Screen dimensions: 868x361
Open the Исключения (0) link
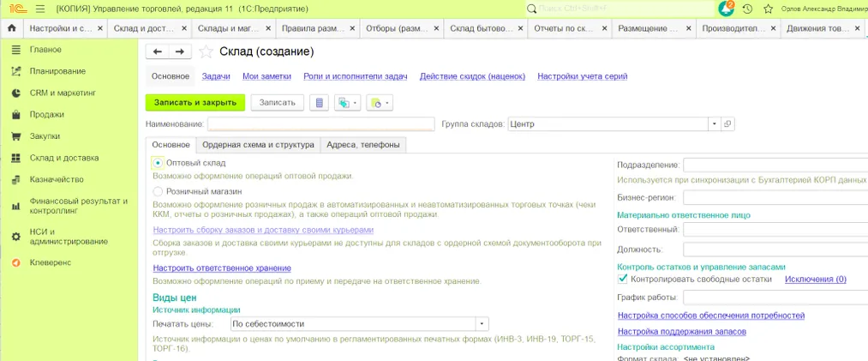point(816,279)
